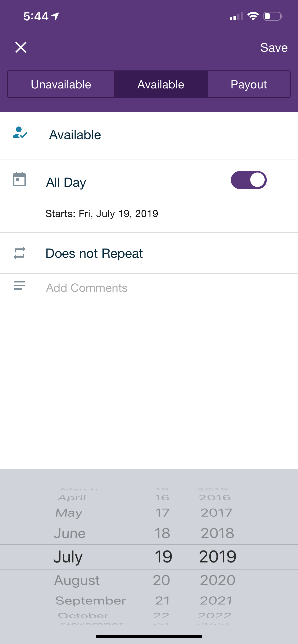This screenshot has height=644, width=298.
Task: Switch to the Unavailable tab
Action: point(61,84)
